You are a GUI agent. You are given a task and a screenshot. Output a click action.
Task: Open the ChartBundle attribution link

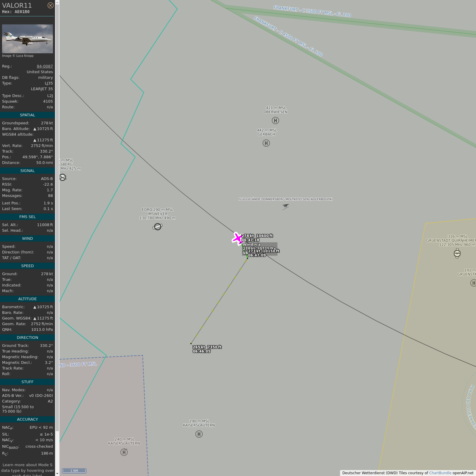coord(440,473)
